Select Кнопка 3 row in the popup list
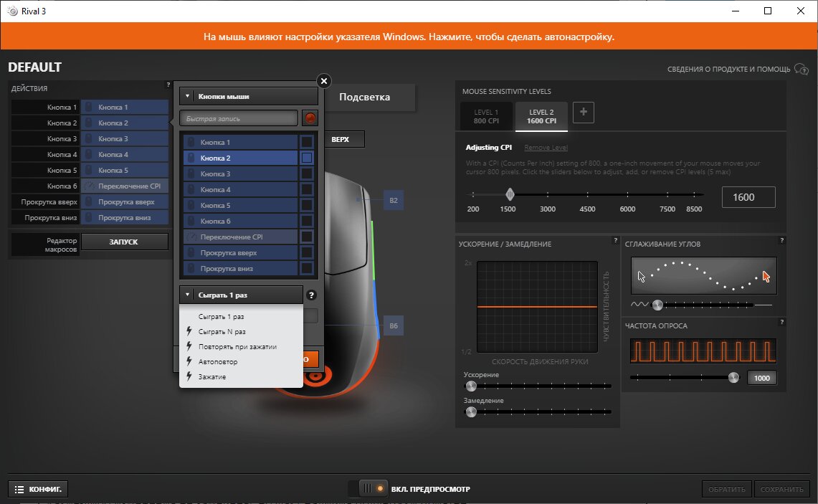 pos(241,173)
